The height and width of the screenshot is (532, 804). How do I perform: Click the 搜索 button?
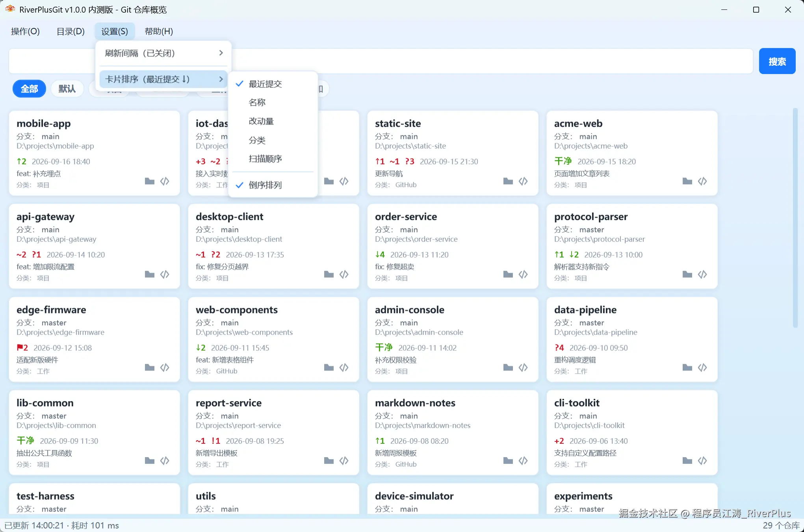(777, 61)
